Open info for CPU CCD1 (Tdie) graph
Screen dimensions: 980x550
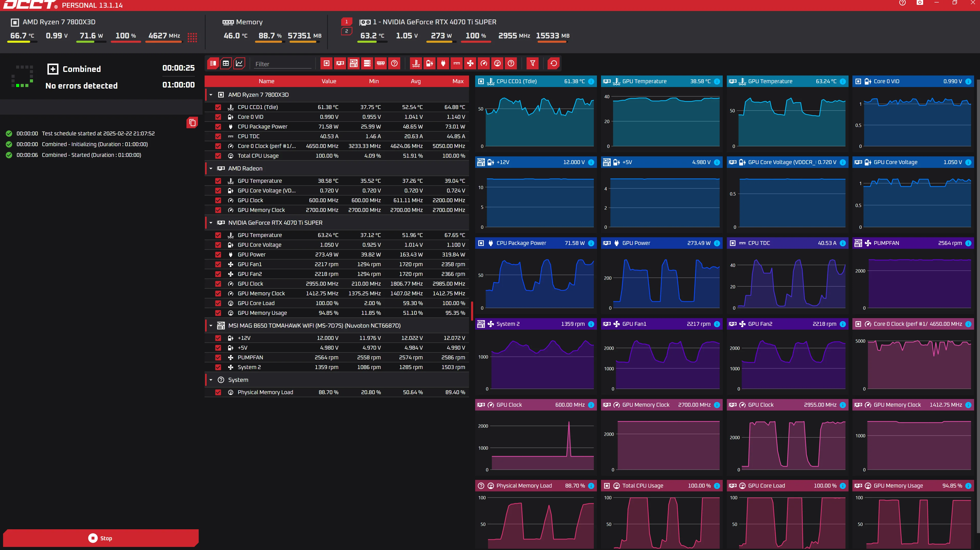pos(591,81)
